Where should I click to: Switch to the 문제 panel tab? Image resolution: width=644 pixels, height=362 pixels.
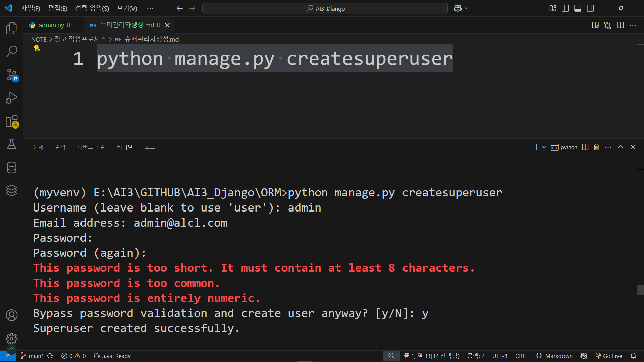click(x=38, y=147)
